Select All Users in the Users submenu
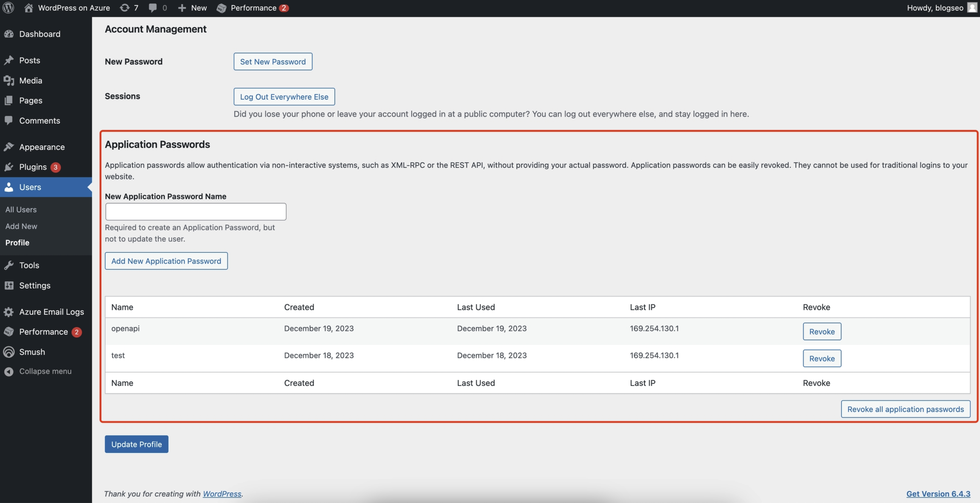The width and height of the screenshot is (980, 503). [21, 209]
